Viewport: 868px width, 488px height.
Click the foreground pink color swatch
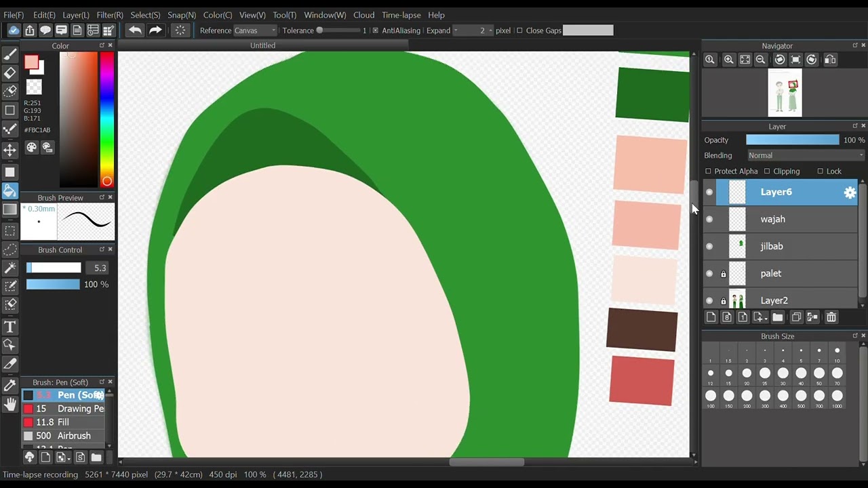31,63
